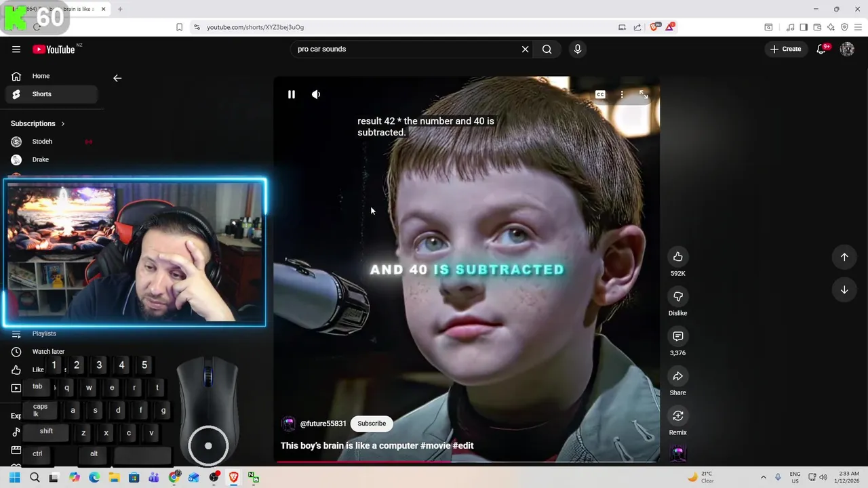This screenshot has height=488, width=868.
Task: Select Home in the sidebar
Action: (x=53, y=76)
